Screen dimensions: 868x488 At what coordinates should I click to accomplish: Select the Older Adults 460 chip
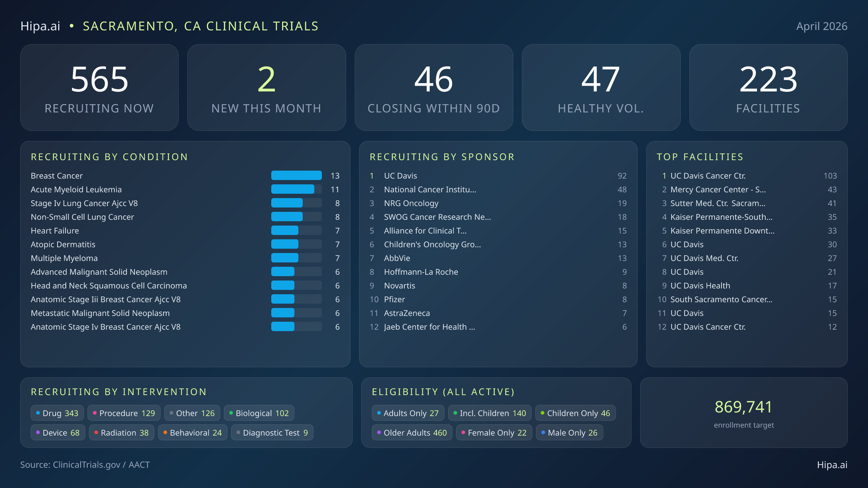pos(412,433)
